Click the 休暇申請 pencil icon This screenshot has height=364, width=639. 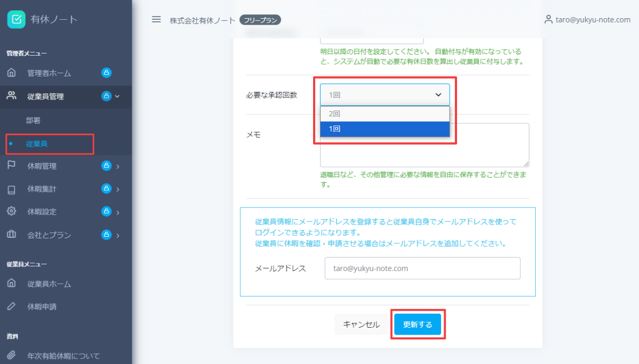coord(12,307)
